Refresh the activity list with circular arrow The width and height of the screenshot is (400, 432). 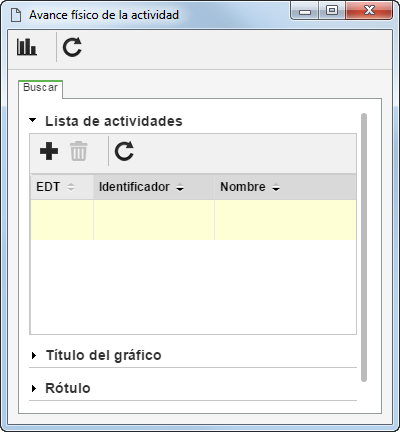(x=124, y=151)
